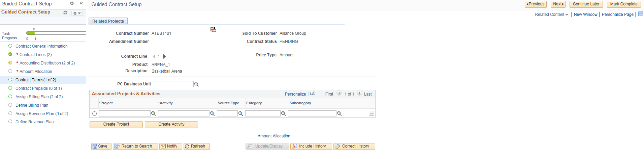Refresh the Guided Contract Setup pagelet

coord(65,12)
